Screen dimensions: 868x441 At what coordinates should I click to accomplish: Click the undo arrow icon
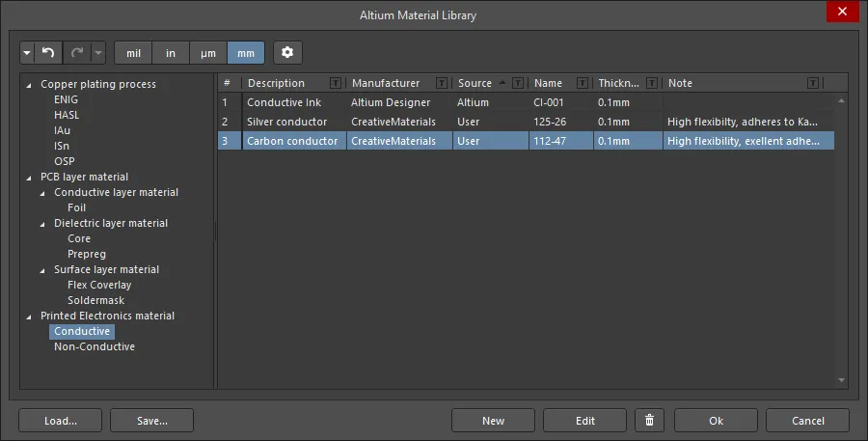click(48, 53)
